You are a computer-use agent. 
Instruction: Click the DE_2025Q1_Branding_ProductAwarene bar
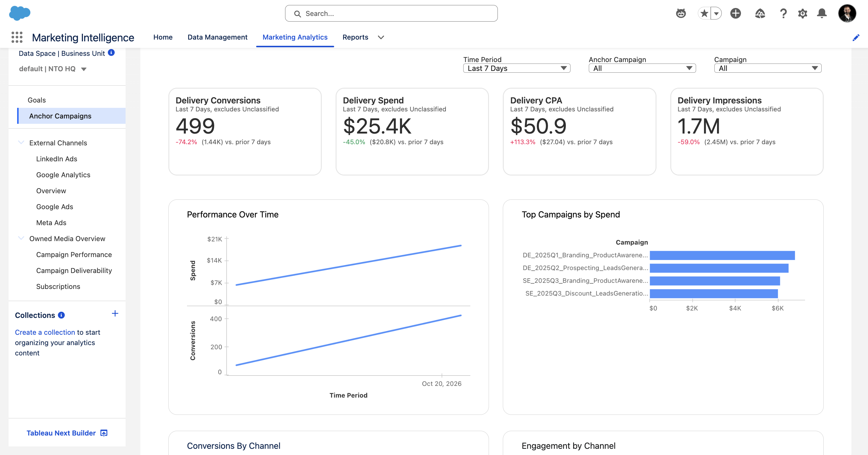point(722,256)
